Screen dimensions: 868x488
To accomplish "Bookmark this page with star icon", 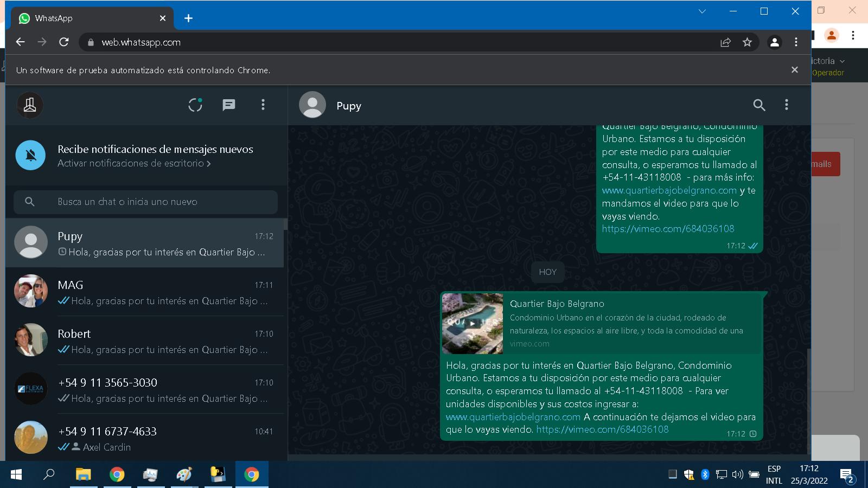I will coord(747,42).
